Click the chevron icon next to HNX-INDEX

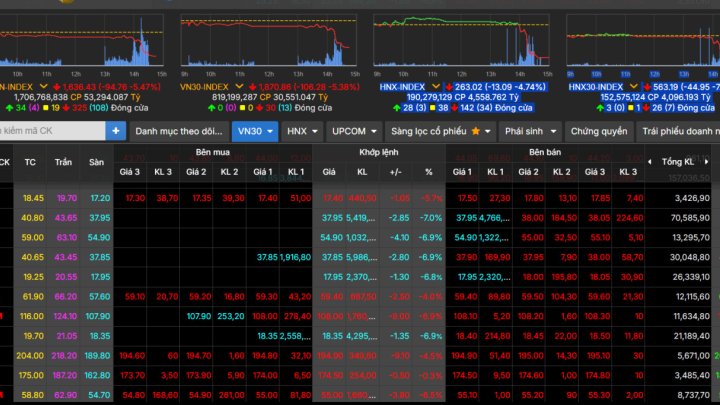(435, 88)
